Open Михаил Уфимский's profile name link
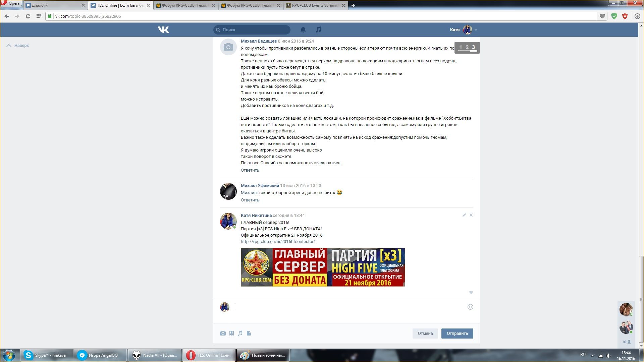The height and width of the screenshot is (362, 644). pos(260,186)
